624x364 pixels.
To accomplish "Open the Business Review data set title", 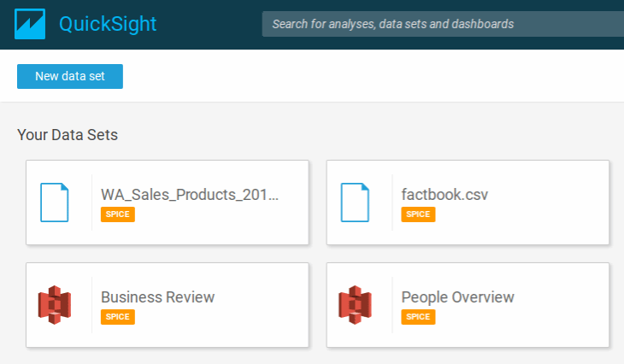I will coord(157,296).
